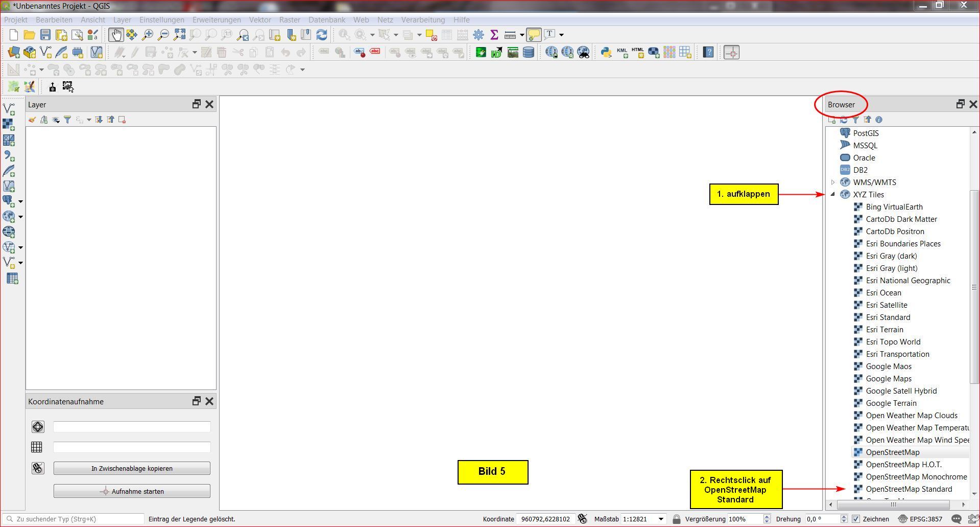980x527 pixels.
Task: Filter the browser panel with funnel icon
Action: 855,120
